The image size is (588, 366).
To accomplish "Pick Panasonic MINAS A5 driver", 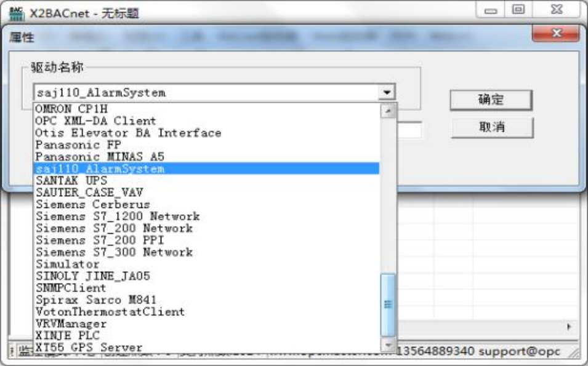I will (207, 157).
